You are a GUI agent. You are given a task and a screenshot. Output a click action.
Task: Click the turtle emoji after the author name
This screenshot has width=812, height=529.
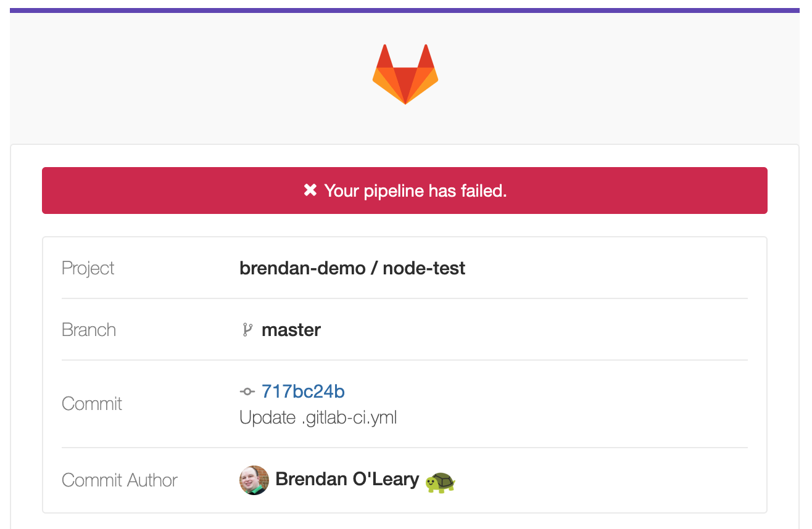coord(441,481)
